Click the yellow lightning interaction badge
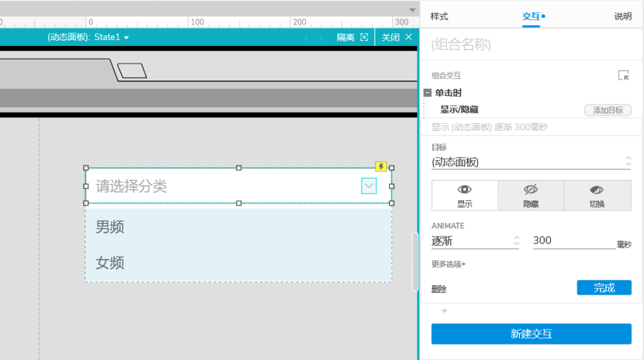Viewport: 644px width, 360px height. tap(380, 167)
